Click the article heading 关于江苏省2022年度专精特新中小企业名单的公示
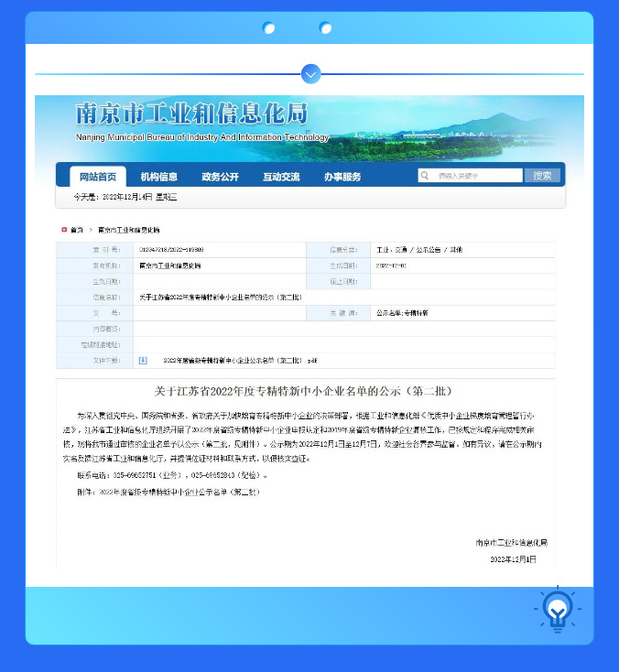 coord(303,391)
